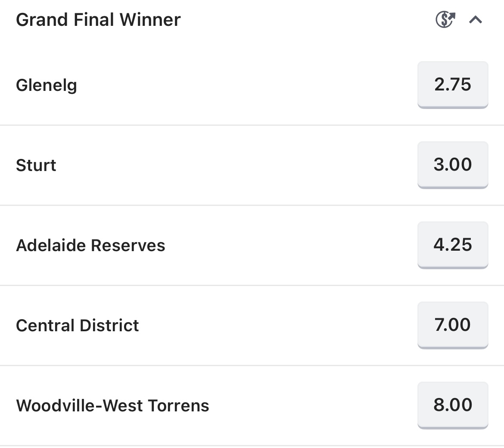Click the Sturt team name
This screenshot has width=504, height=448.
tap(36, 165)
